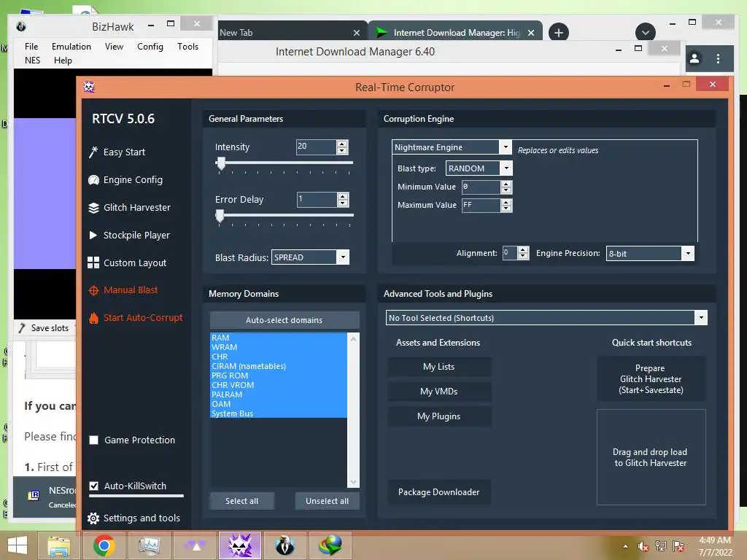Click the Unselect all button
The image size is (747, 560).
(x=328, y=501)
